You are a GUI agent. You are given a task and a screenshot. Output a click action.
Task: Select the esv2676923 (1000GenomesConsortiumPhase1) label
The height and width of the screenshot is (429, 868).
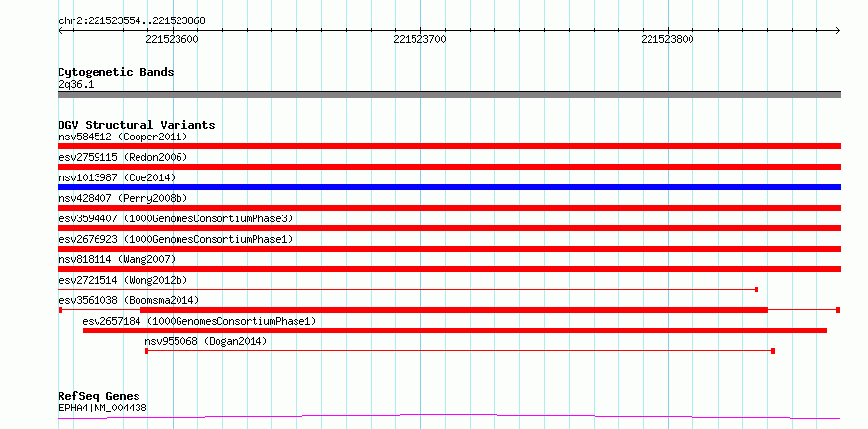coord(176,239)
